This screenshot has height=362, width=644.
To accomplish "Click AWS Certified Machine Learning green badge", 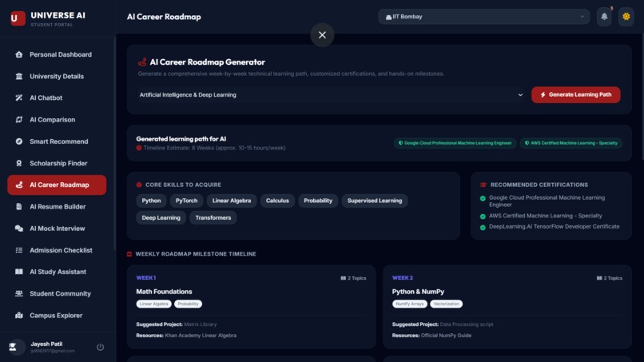I will coord(571,143).
